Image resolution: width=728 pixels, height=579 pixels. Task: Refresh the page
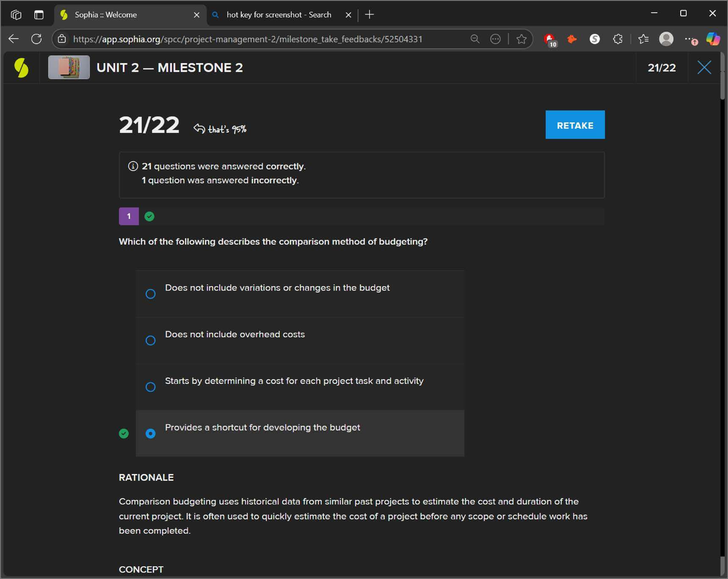[x=36, y=39]
